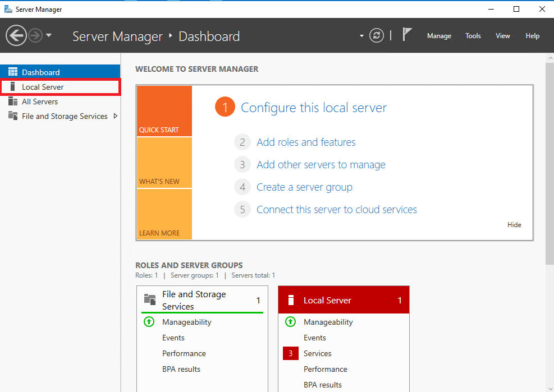Click the Forward navigation arrow button
Viewport: 554px width, 392px height.
tap(35, 35)
